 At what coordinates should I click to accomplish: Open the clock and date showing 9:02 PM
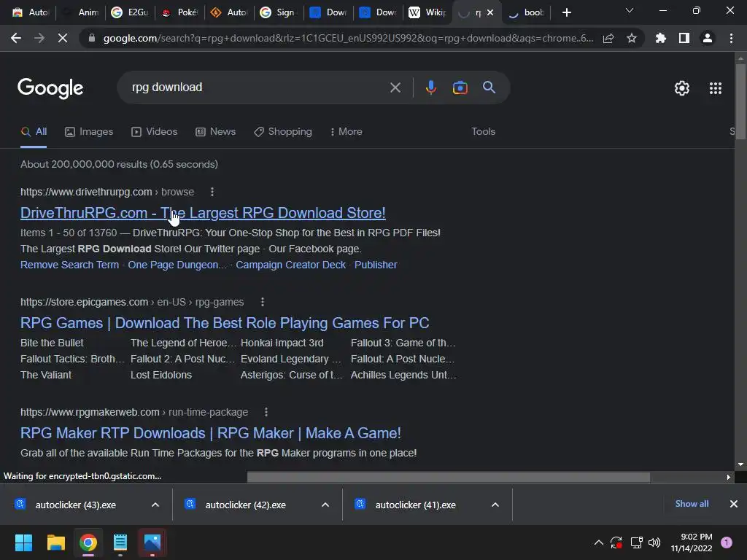pos(692,542)
